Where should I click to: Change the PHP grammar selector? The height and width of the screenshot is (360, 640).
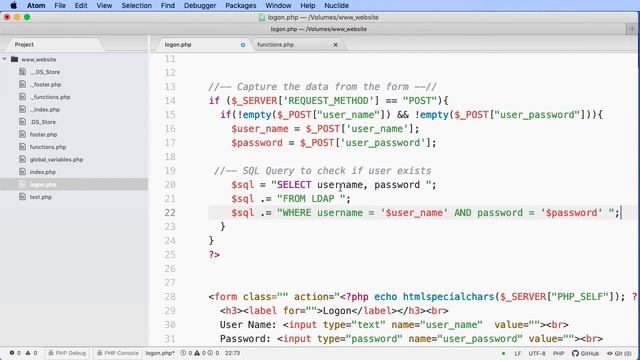558,353
